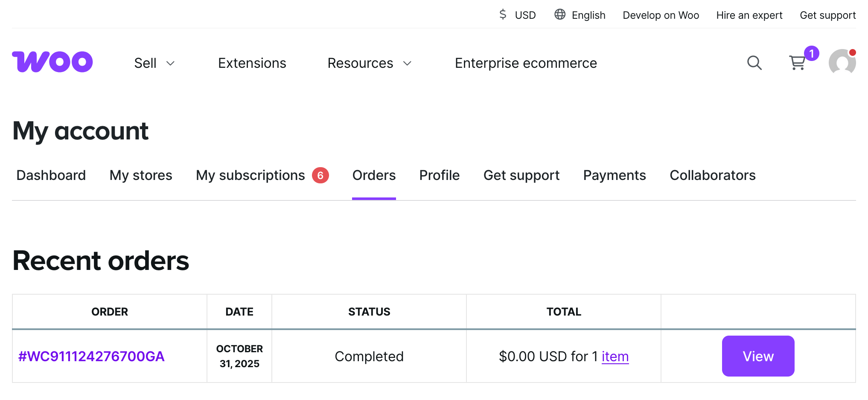Screen dimensions: 868x400
Task: Click the Woo logo
Action: (52, 62)
